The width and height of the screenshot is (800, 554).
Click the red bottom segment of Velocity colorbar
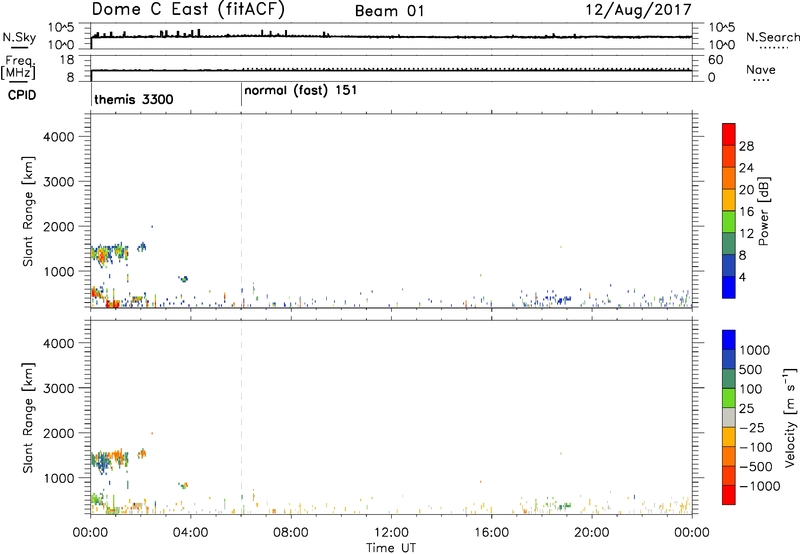(x=729, y=495)
